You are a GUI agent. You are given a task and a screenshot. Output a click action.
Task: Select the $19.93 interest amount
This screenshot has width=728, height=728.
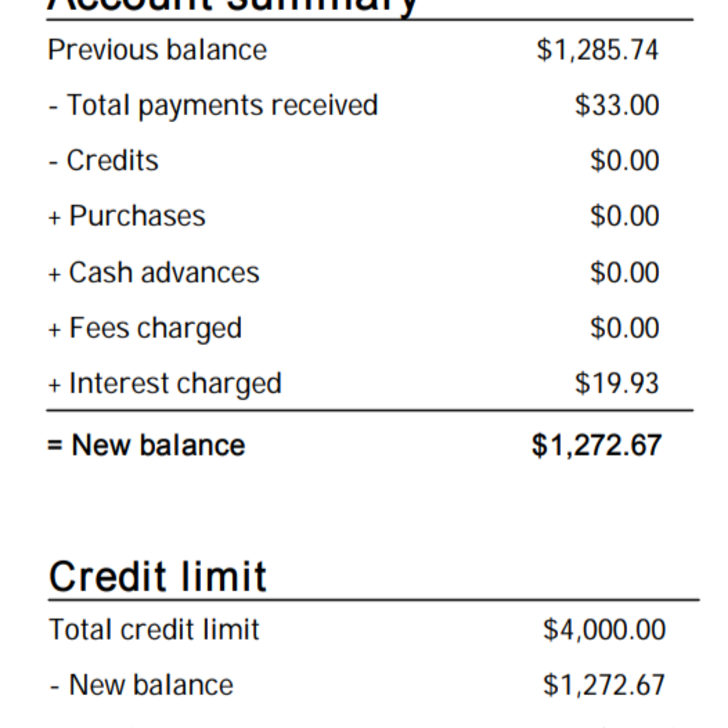point(617,384)
